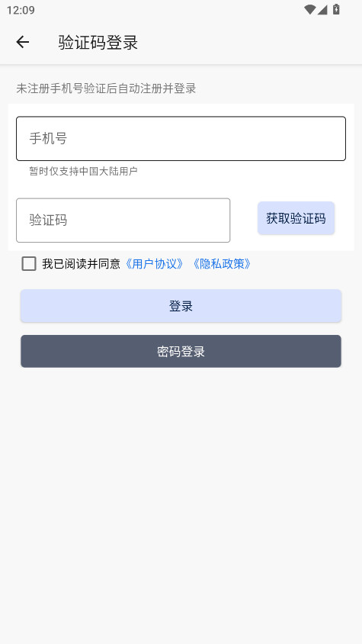362x644 pixels.
Task: Focus the 手机号 input field
Action: click(181, 138)
